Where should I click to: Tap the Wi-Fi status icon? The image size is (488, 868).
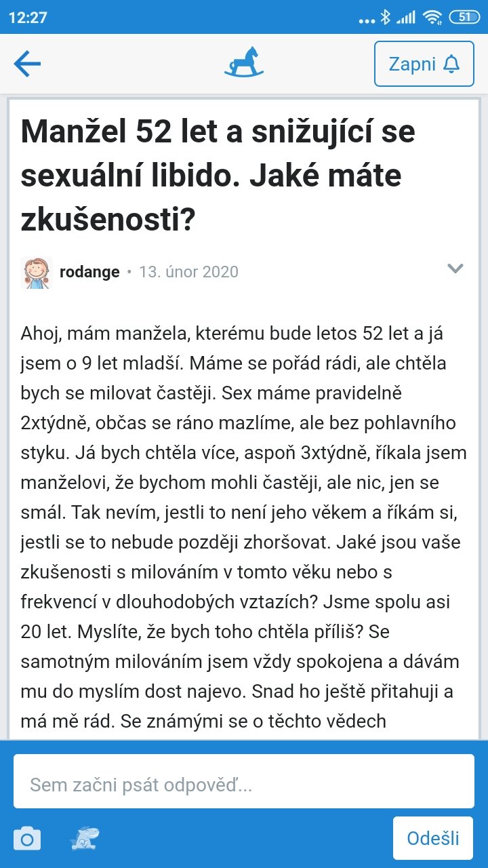pos(431,17)
